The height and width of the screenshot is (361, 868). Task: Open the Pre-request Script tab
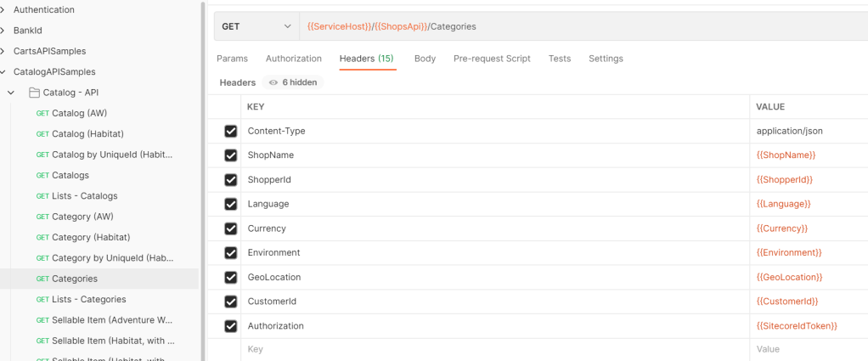[492, 59]
